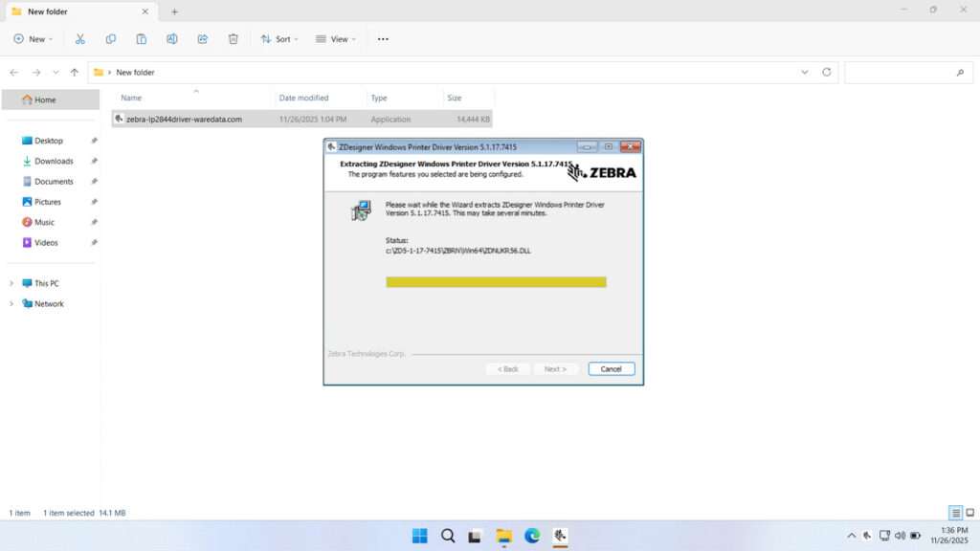The width and height of the screenshot is (980, 551).
Task: Unpin Downloads from the sidebar
Action: click(93, 161)
